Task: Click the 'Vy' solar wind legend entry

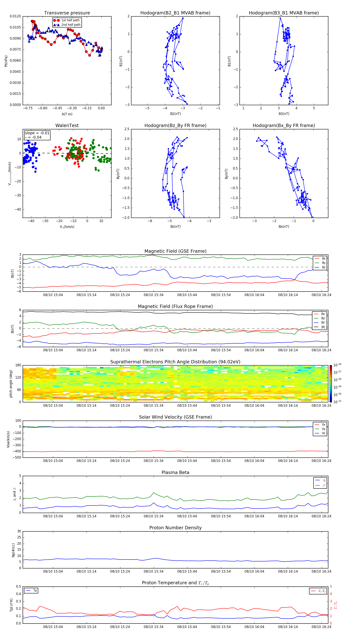Action: [x=320, y=429]
